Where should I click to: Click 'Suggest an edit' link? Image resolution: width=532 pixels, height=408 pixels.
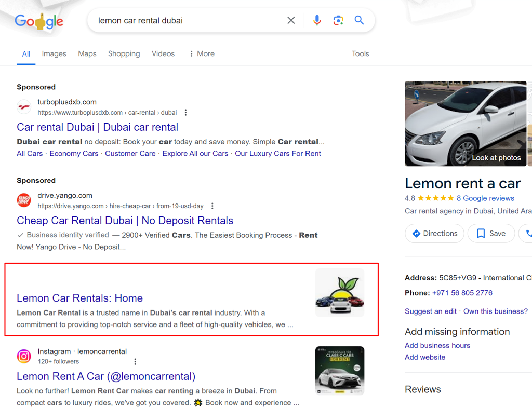point(431,311)
